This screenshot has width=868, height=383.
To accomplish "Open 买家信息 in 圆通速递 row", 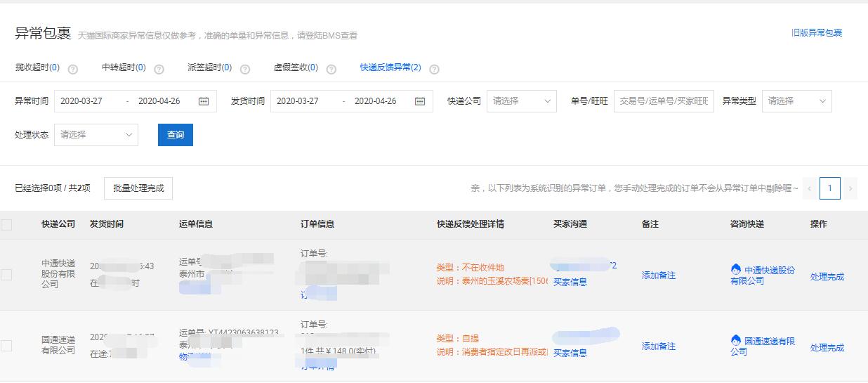I will (x=570, y=353).
